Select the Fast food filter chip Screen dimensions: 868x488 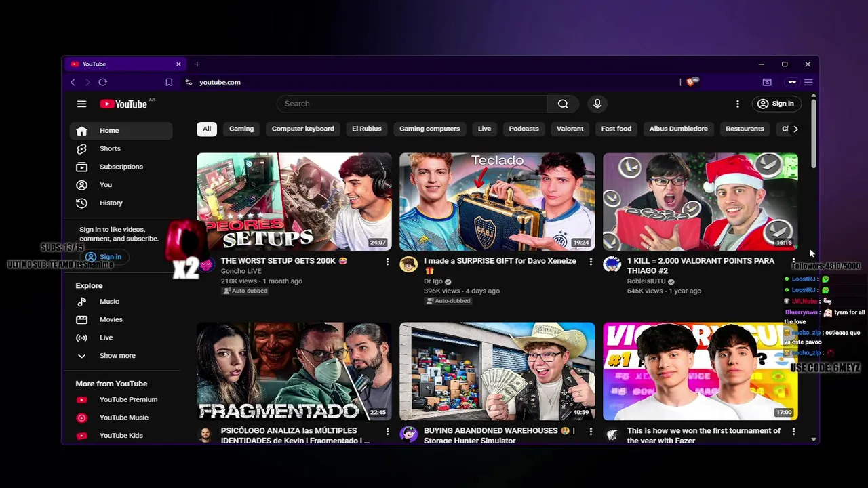pos(616,129)
